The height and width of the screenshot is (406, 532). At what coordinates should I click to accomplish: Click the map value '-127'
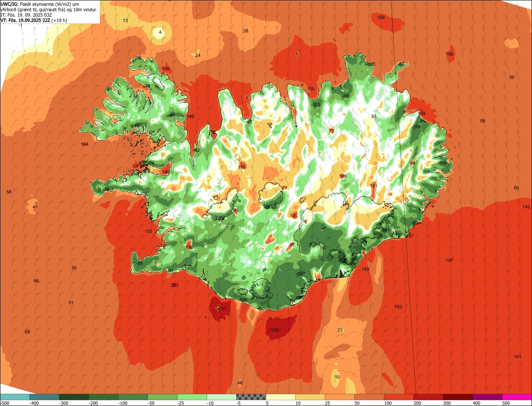click(301, 274)
